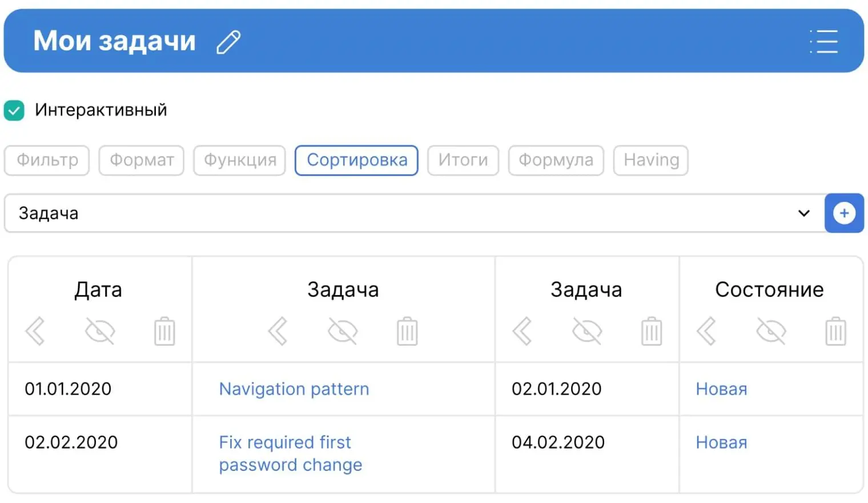Viewport: 868px width, 503px height.
Task: Move the Состояние column left with chevron
Action: point(706,331)
